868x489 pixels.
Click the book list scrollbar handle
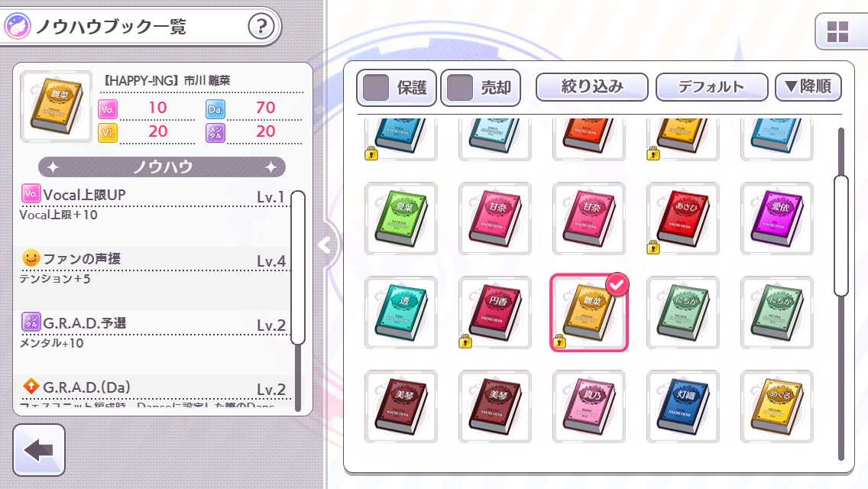point(840,236)
